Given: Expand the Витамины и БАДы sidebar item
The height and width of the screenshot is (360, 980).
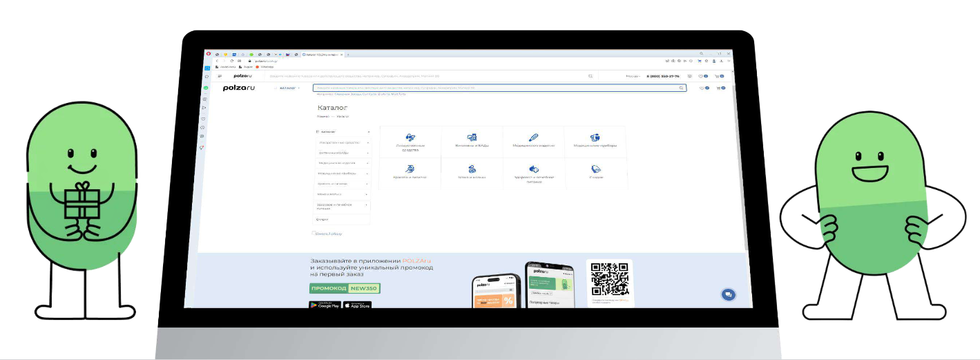Looking at the screenshot, I should coord(367,153).
